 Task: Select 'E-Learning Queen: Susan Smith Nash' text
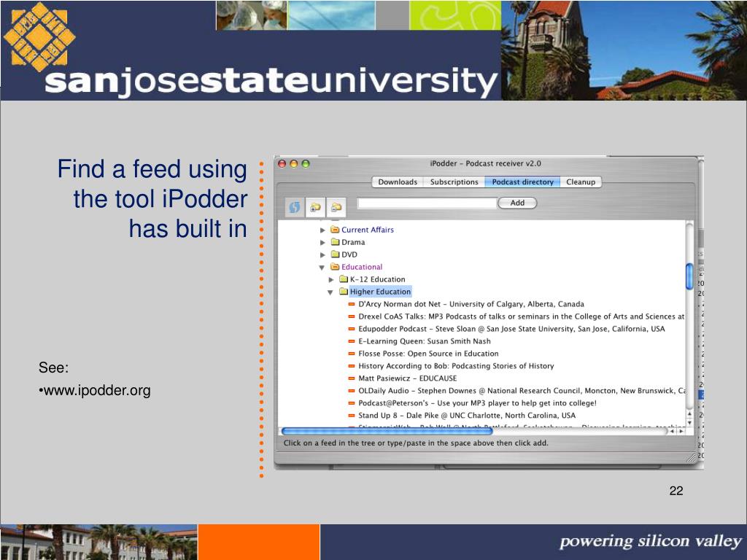(x=425, y=341)
